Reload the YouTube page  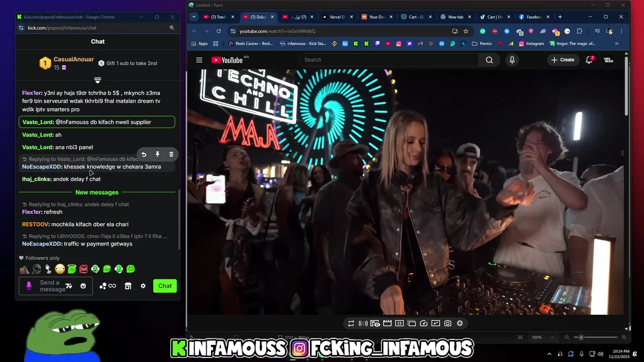[x=218, y=31]
